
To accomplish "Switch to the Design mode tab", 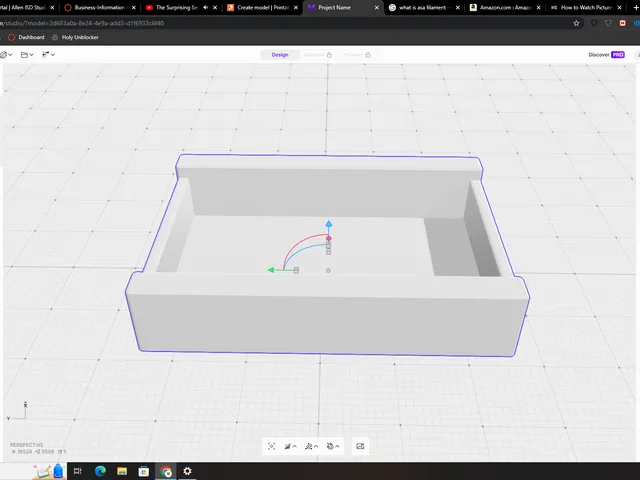I will tap(280, 55).
